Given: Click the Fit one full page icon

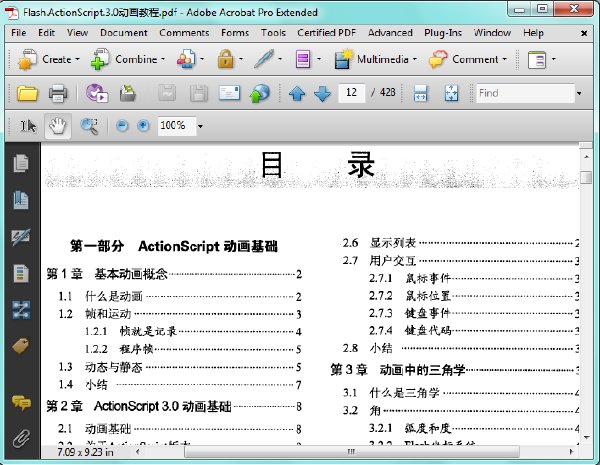Looking at the screenshot, I should pos(452,93).
